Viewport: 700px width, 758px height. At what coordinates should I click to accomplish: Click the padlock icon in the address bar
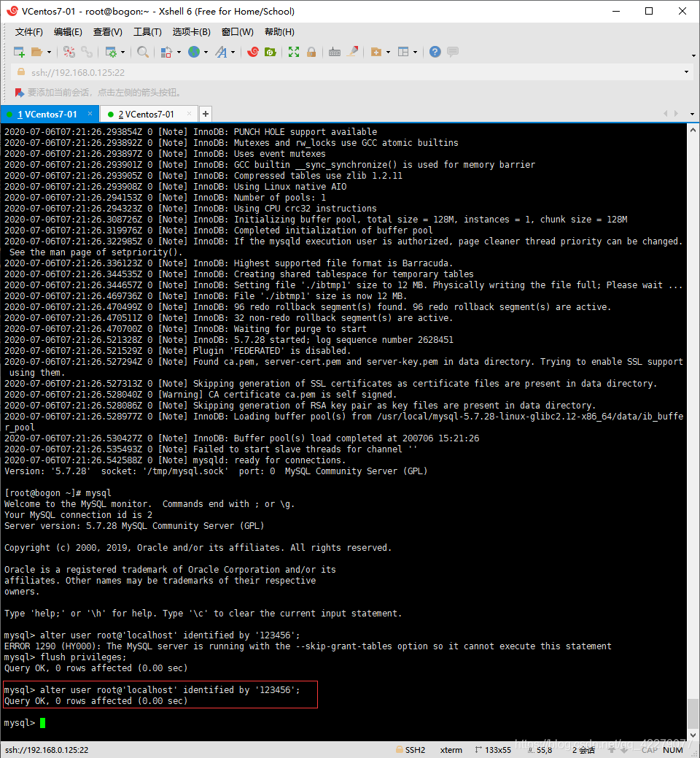coord(21,72)
